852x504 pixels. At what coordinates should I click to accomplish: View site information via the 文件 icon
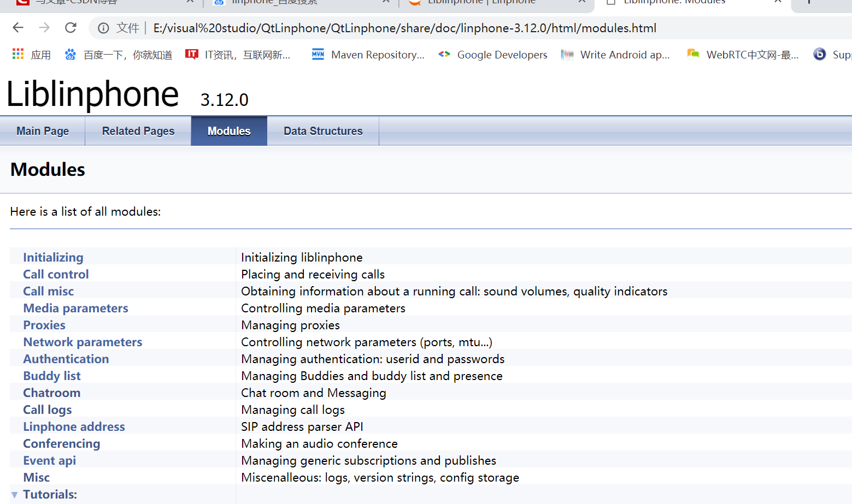point(103,28)
